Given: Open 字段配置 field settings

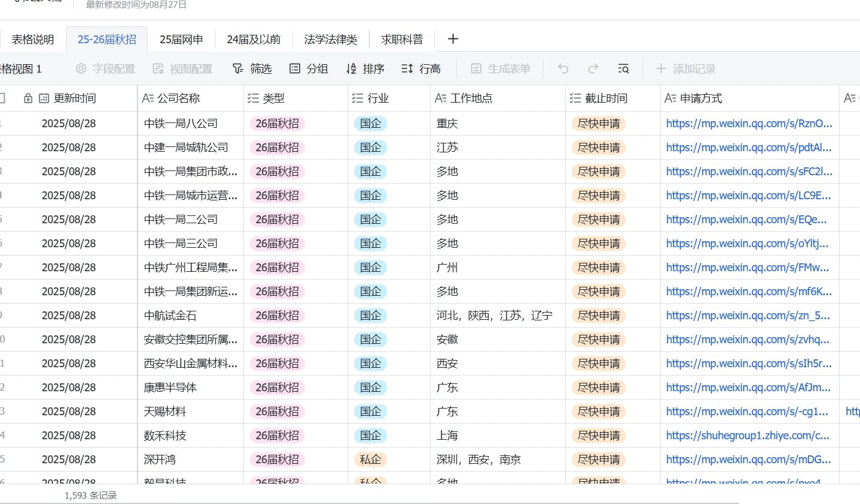Looking at the screenshot, I should [105, 69].
